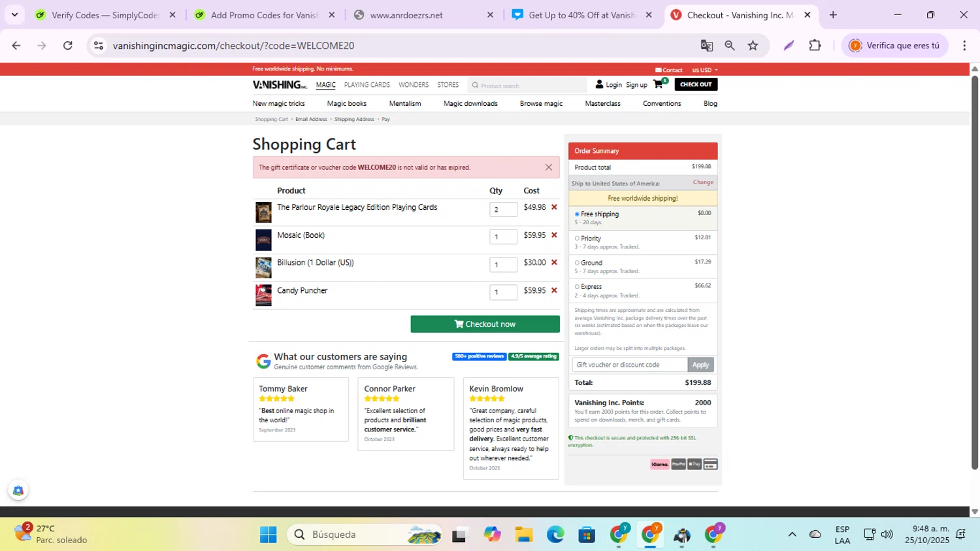The height and width of the screenshot is (551, 980).
Task: Open Chrome's three-dot menu
Action: 964,45
